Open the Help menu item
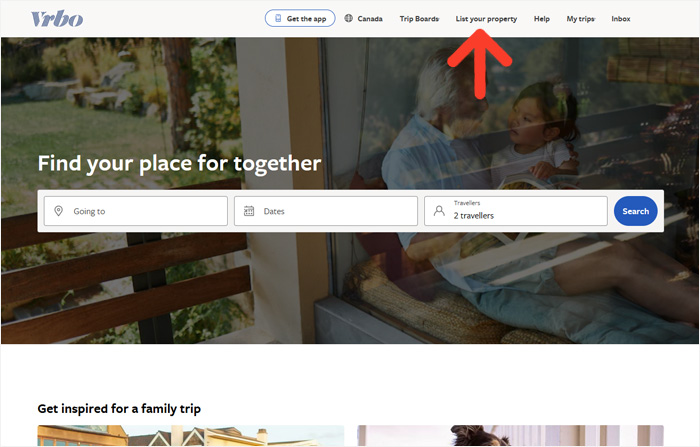 tap(542, 19)
